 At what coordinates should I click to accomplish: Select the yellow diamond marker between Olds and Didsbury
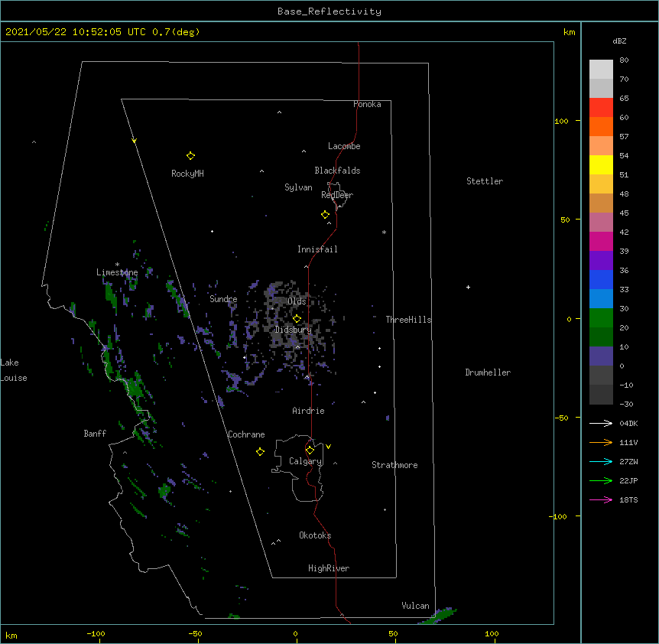tap(297, 319)
